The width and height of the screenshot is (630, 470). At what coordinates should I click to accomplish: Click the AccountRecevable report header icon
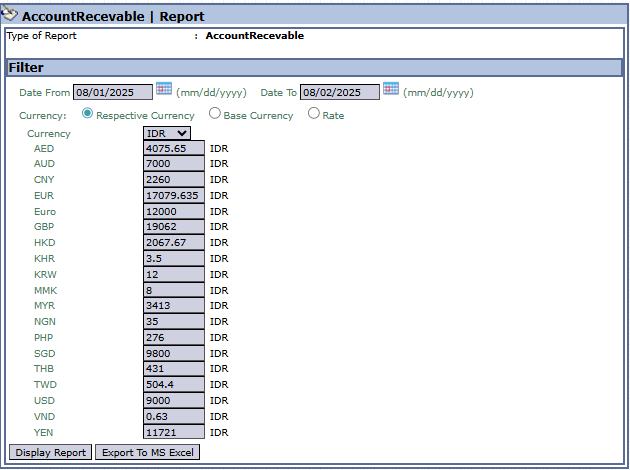[x=11, y=15]
